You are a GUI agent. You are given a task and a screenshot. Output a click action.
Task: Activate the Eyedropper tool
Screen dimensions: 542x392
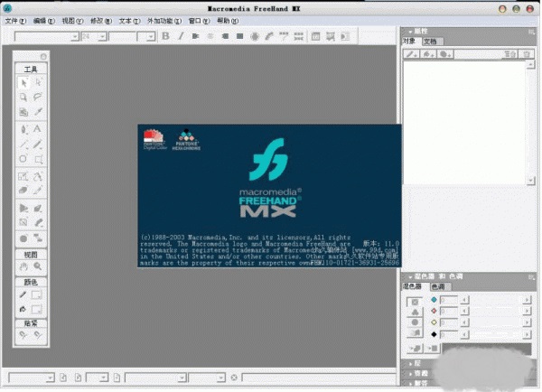38,112
